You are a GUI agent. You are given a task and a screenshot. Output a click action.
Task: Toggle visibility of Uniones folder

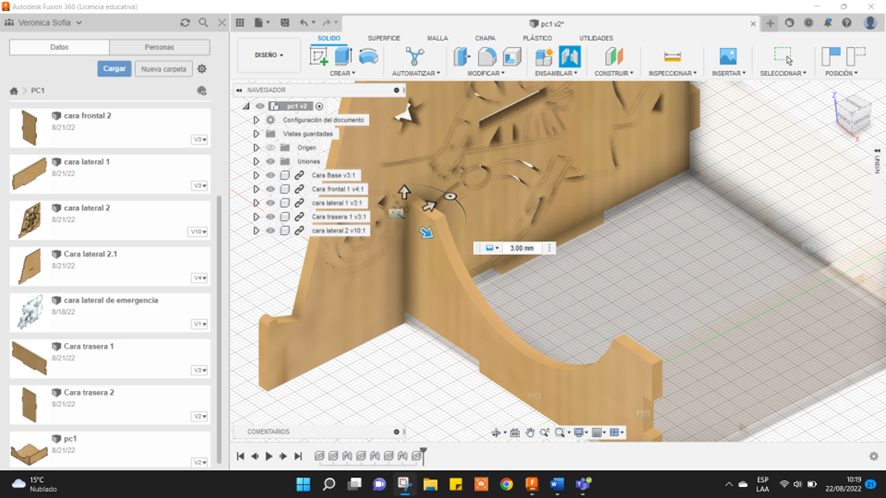point(271,161)
